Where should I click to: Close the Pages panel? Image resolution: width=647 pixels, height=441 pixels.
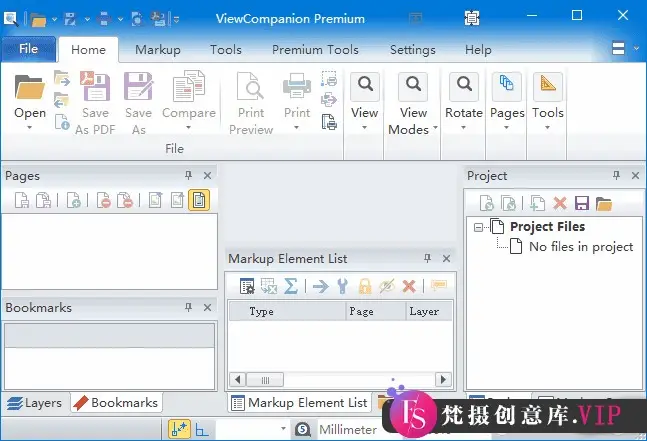(208, 176)
